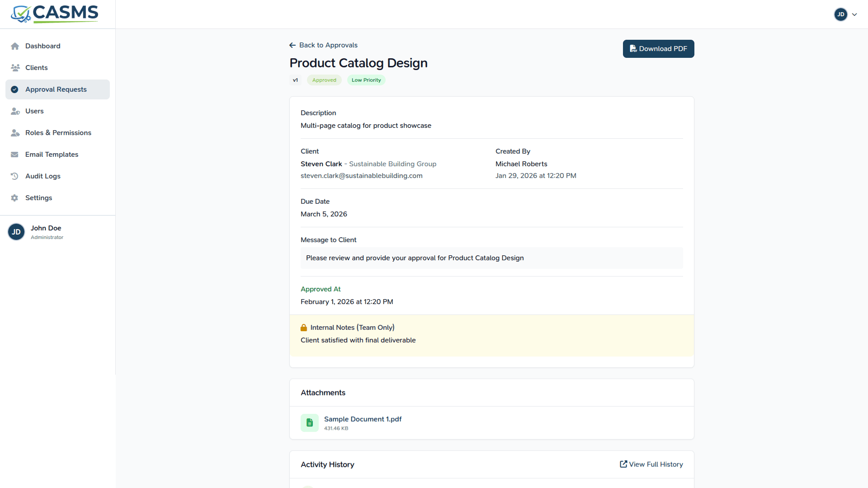Viewport: 868px width, 488px height.
Task: Open the Approval Requests menu item
Action: 56,89
